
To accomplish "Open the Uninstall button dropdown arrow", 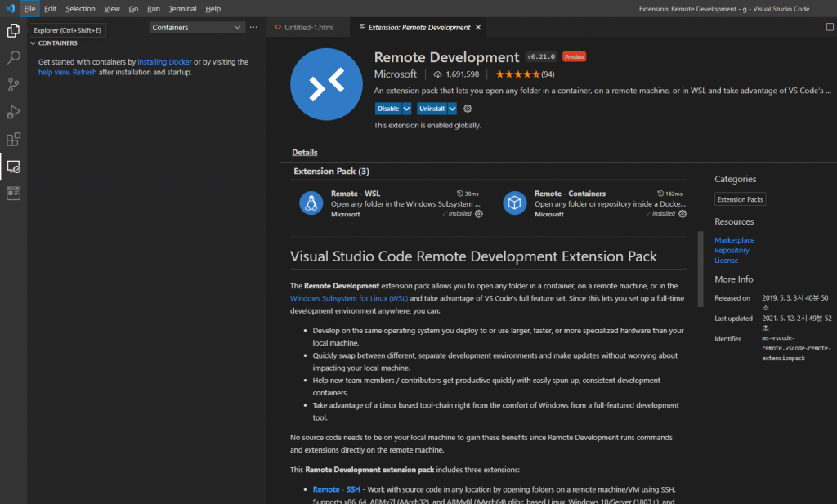I will (452, 109).
